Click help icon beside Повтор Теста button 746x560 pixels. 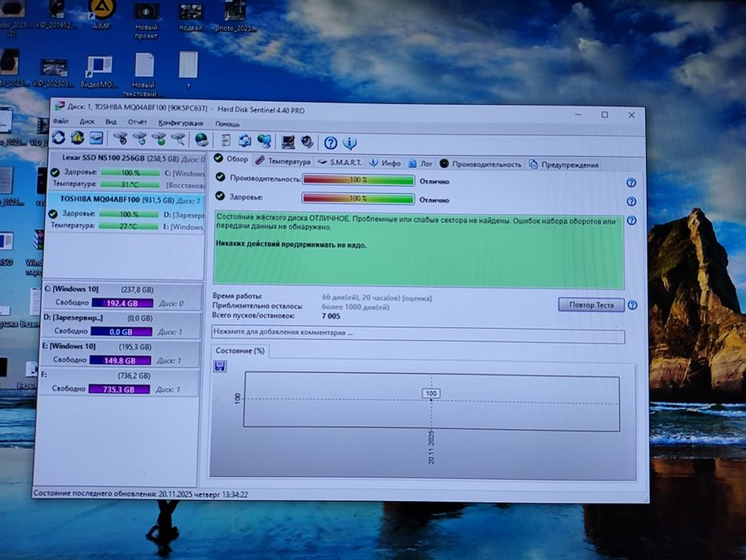coord(632,305)
